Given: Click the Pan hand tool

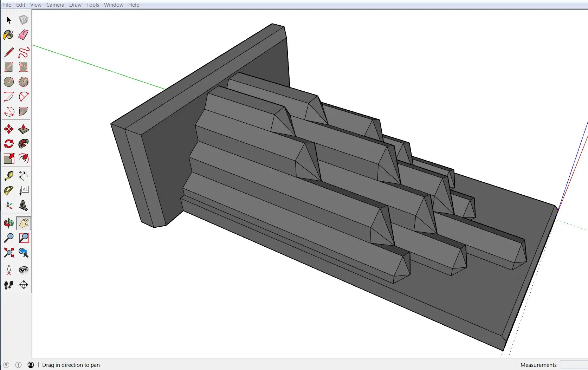Looking at the screenshot, I should pyautogui.click(x=24, y=223).
